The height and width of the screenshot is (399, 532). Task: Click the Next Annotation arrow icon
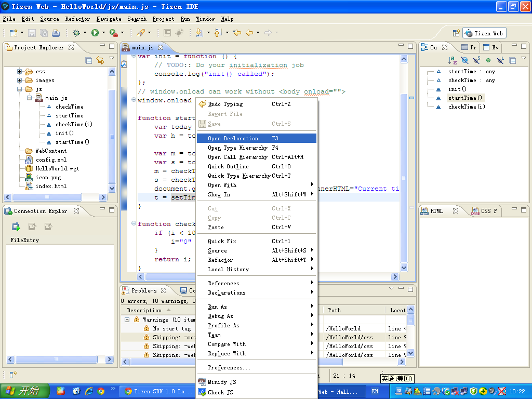pos(199,33)
